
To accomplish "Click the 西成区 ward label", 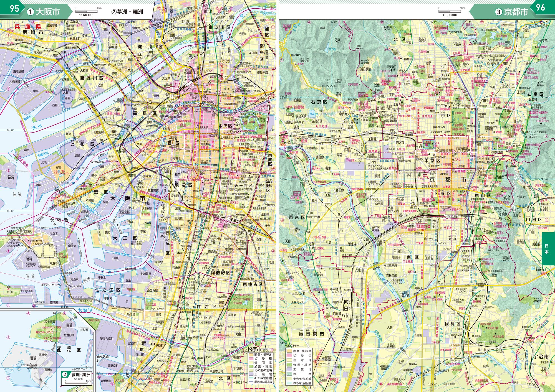I will pyautogui.click(x=168, y=243).
